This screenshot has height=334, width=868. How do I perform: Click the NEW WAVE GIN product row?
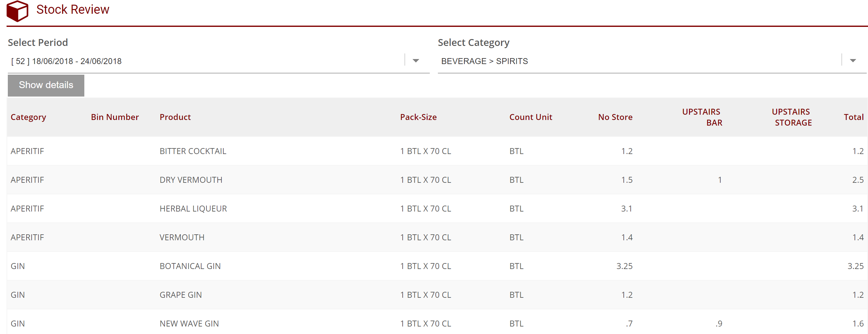[189, 324]
